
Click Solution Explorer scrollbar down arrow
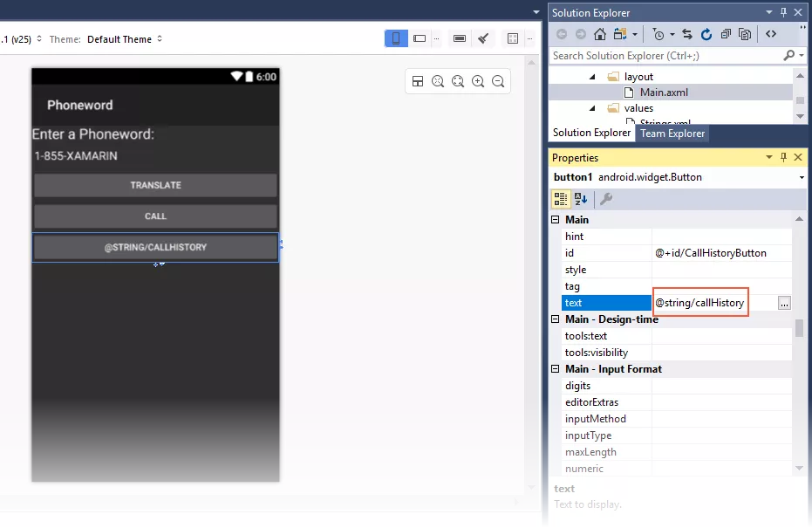800,117
